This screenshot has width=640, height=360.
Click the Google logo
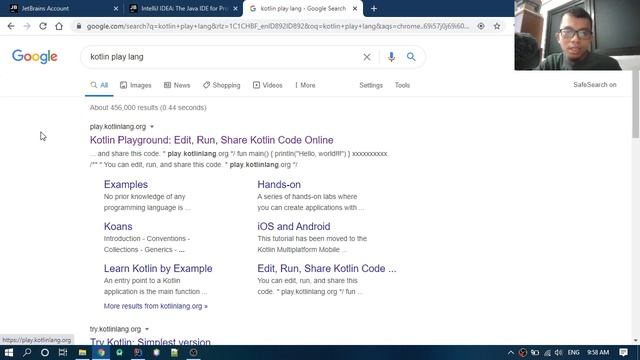click(35, 57)
